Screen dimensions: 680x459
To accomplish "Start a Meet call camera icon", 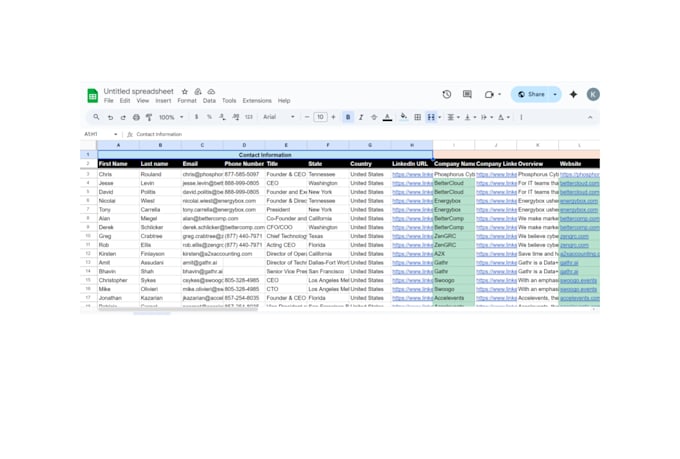I will 489,94.
